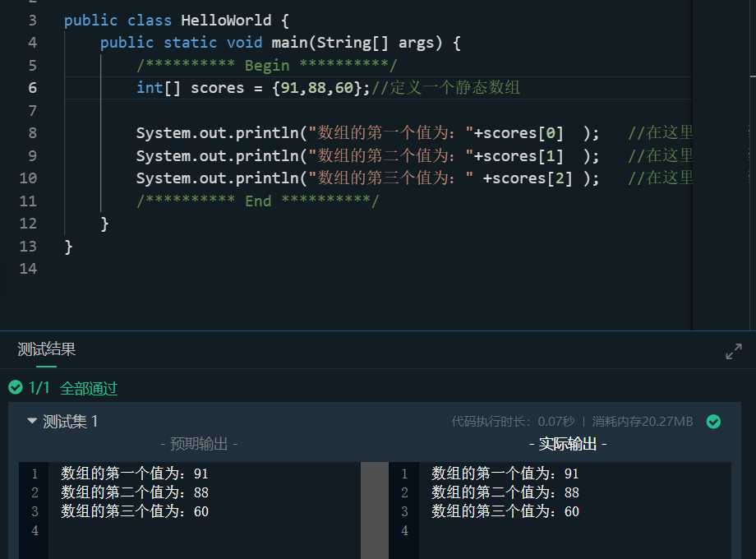Viewport: 756px width, 559px height.
Task: Click actual output line 数组的第一个值为: 91
Action: [x=505, y=474]
